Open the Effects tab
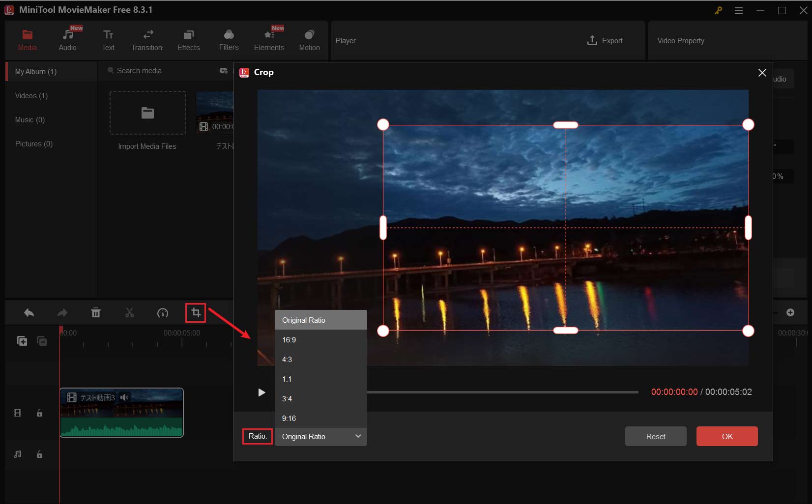 pyautogui.click(x=188, y=40)
